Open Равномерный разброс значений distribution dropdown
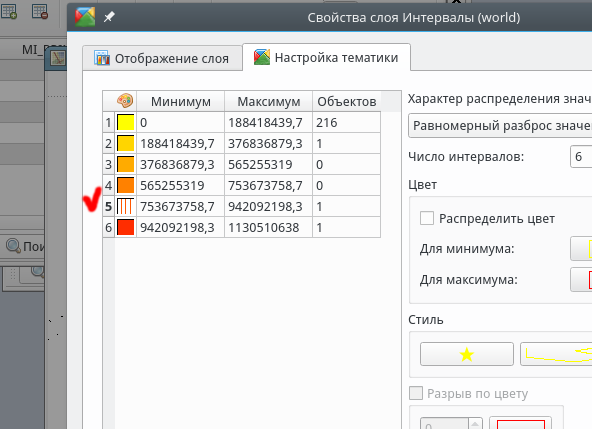 500,125
